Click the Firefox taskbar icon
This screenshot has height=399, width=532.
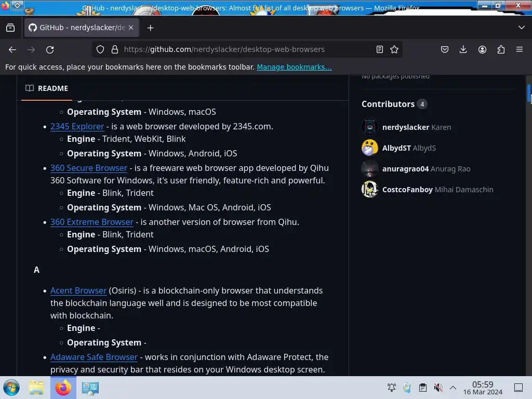(x=63, y=388)
